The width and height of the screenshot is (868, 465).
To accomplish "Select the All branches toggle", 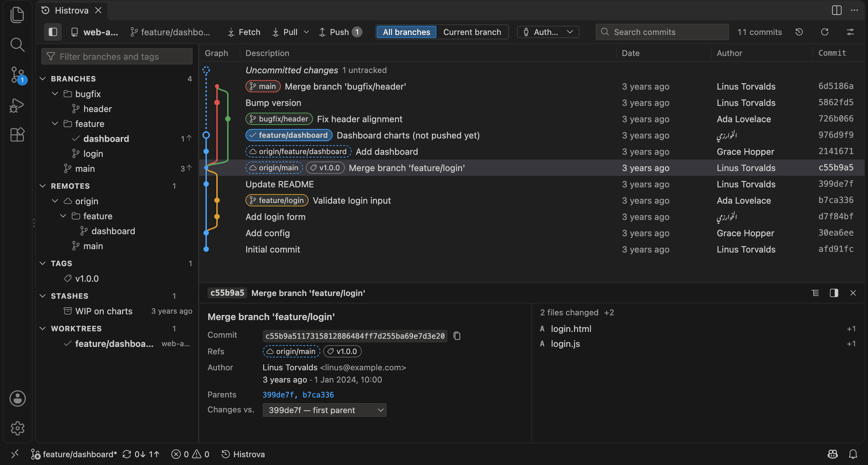I will pos(406,32).
